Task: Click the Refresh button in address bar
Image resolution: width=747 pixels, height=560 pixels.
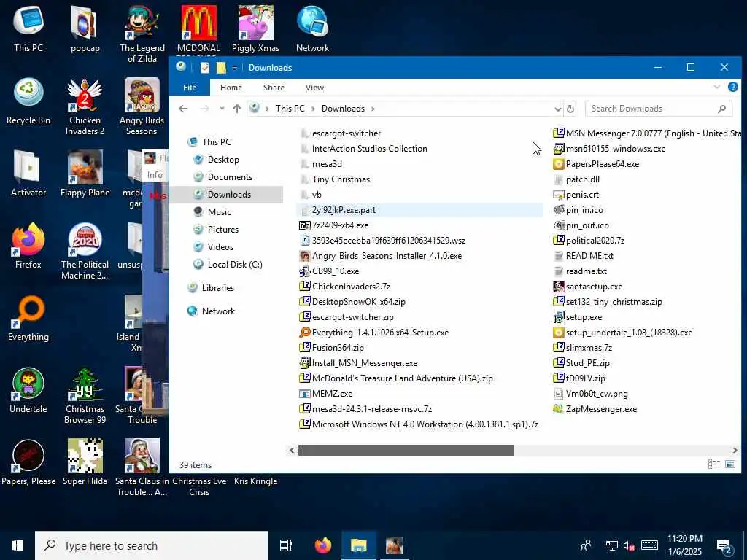Action: 570,109
